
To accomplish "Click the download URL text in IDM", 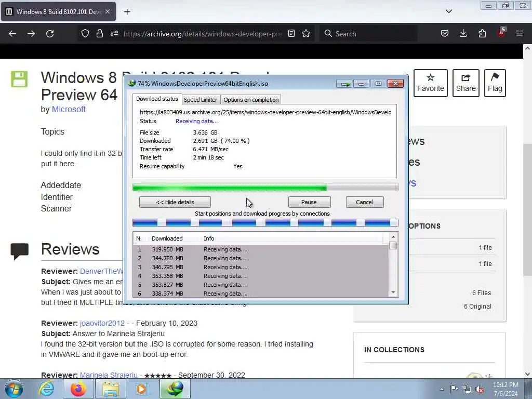I will coord(265,112).
